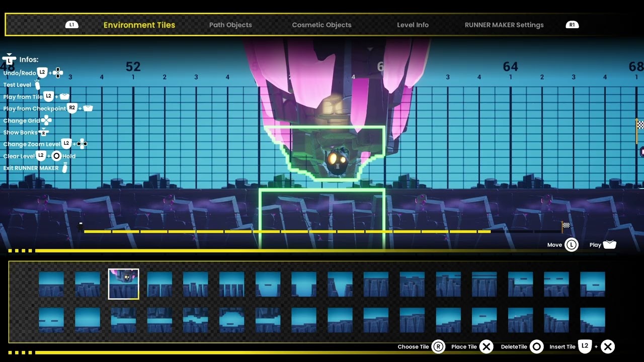The height and width of the screenshot is (362, 644).
Task: Click the R1 shoulder button icon
Action: point(572,25)
